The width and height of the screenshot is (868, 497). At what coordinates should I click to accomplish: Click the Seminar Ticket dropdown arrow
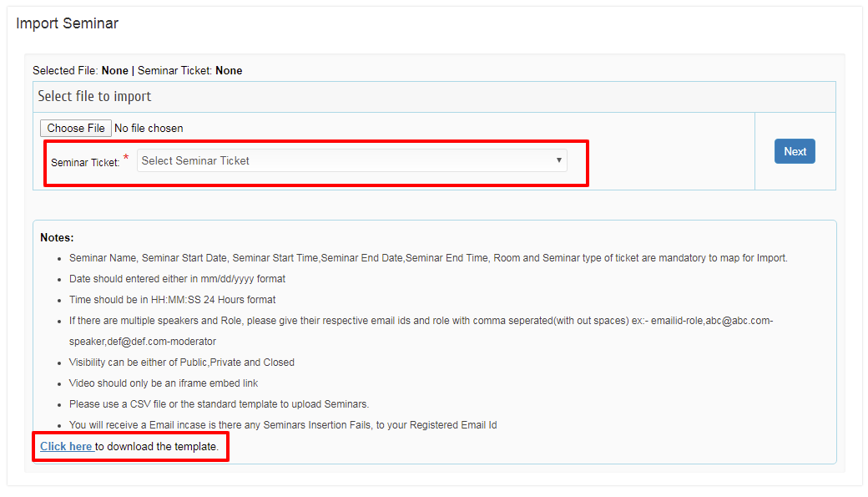[x=558, y=161]
